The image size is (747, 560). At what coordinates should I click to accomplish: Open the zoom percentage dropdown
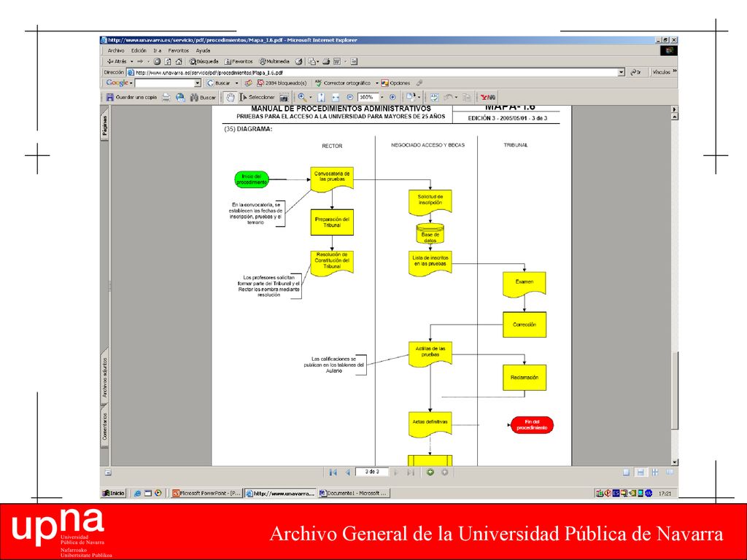click(382, 97)
